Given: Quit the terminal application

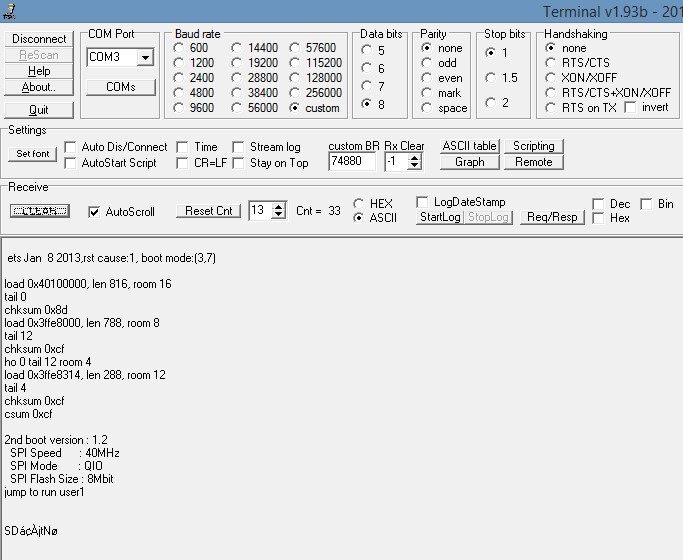Looking at the screenshot, I should [39, 110].
